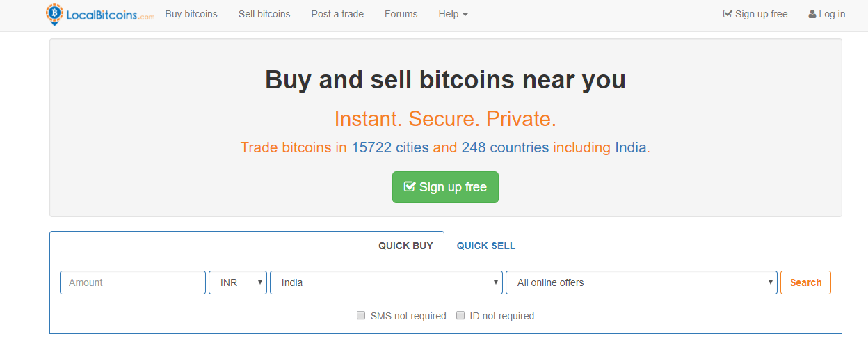This screenshot has height=359, width=868.
Task: Select the QUICK BUY tab
Action: [405, 246]
